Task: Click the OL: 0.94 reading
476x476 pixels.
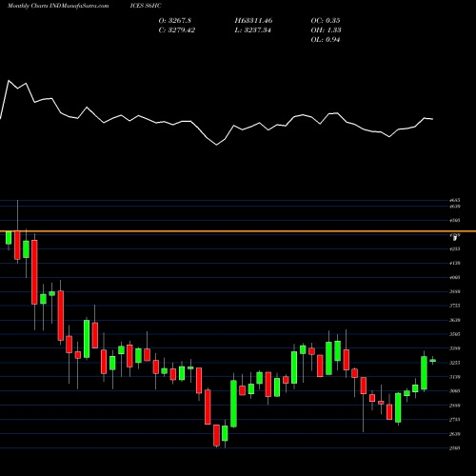Action: 326,40
